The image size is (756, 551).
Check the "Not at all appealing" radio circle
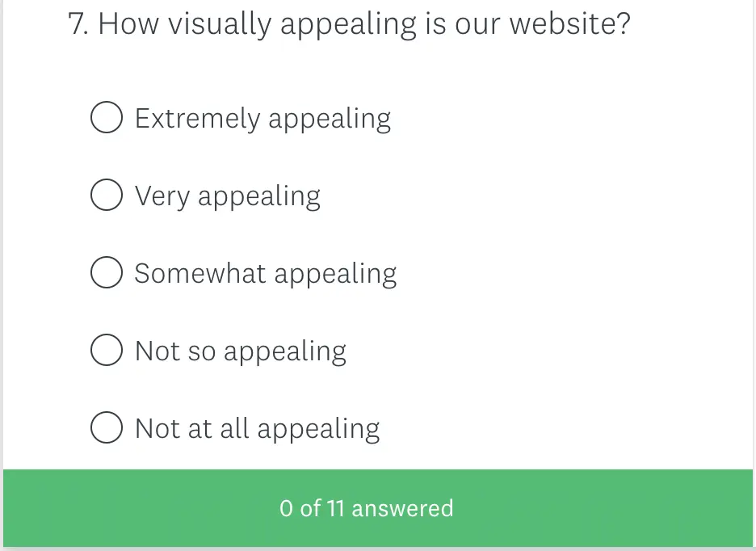pos(107,428)
